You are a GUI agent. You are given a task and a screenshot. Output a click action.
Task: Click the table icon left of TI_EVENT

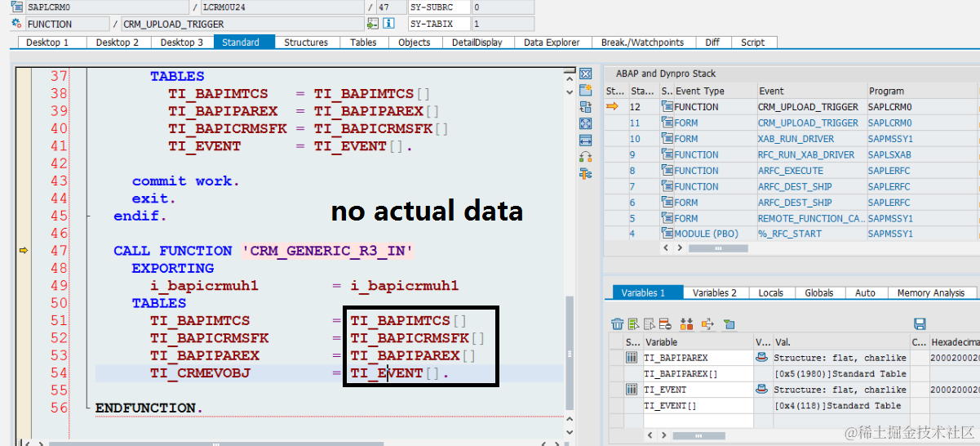click(632, 390)
